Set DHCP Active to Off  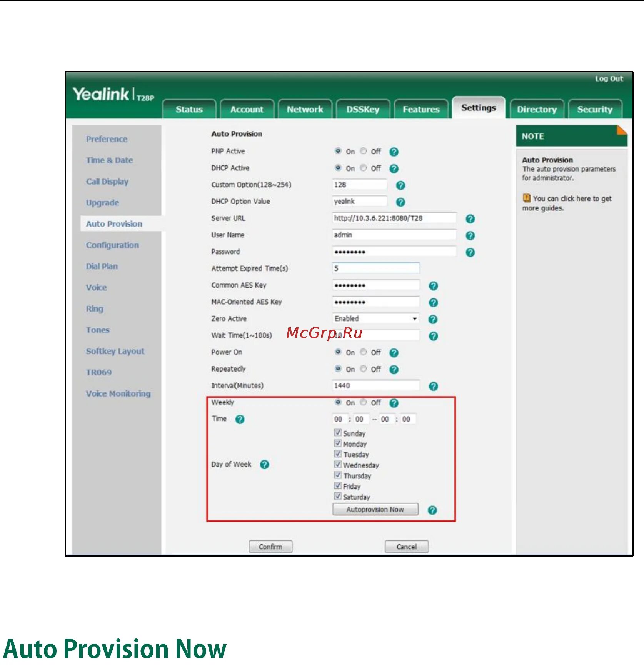(363, 168)
